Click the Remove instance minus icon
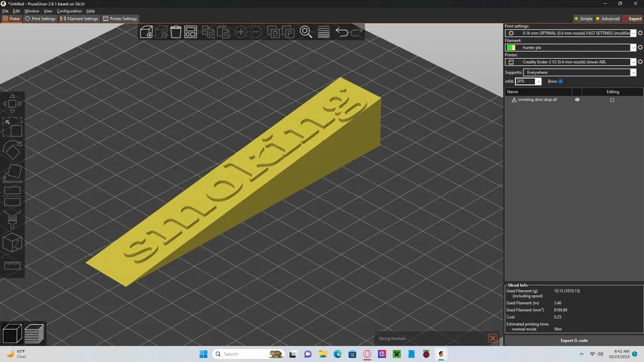This screenshot has height=362, width=644. (256, 32)
